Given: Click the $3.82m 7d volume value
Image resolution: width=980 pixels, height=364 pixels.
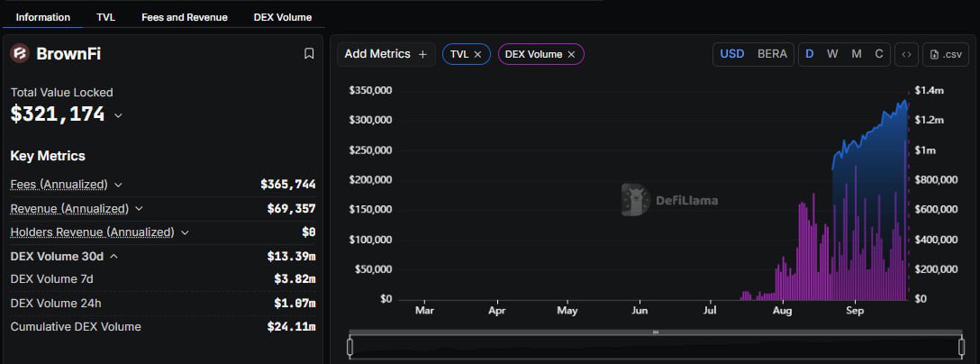Looking at the screenshot, I should [295, 279].
